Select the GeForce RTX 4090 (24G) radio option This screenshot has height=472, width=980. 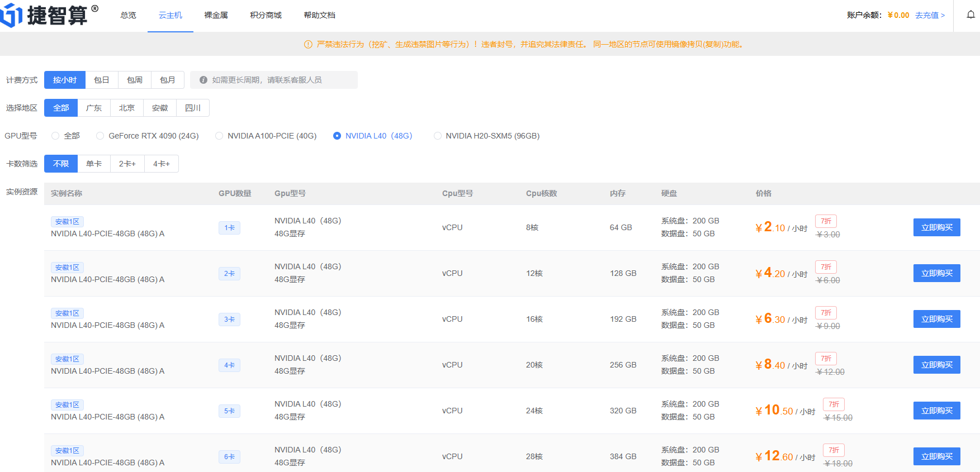click(100, 136)
